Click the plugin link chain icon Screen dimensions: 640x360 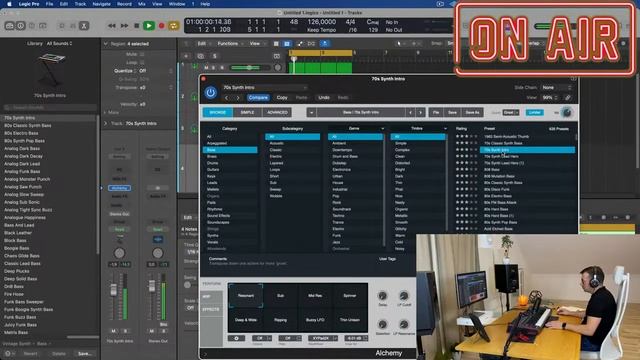click(568, 98)
